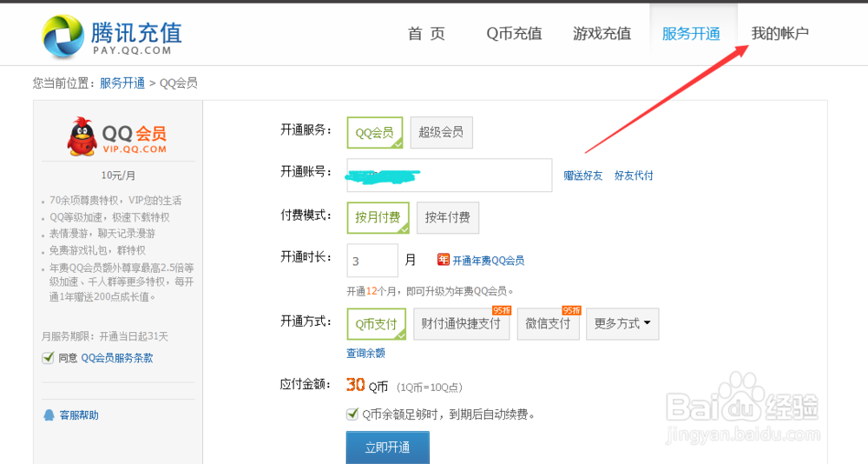Click the 赠送好友 link
Image resolution: width=868 pixels, height=464 pixels.
coord(583,176)
